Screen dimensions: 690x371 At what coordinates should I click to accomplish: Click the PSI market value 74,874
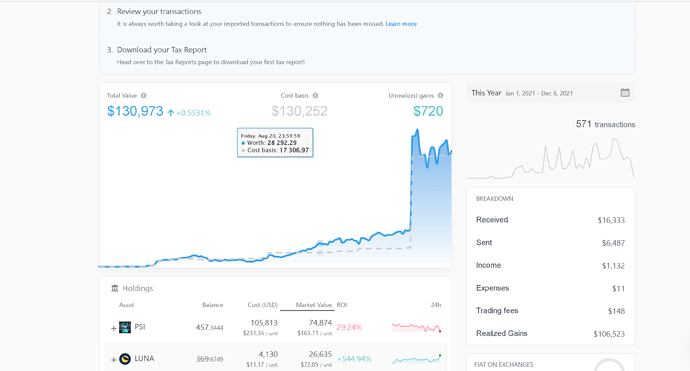pos(320,323)
